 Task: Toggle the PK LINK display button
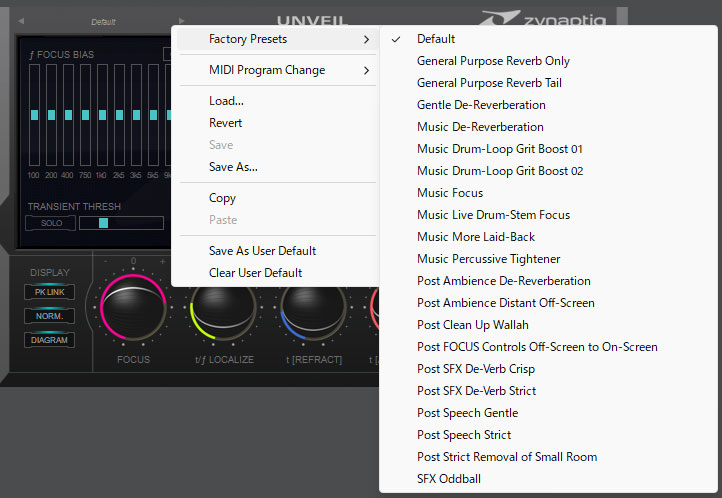click(x=49, y=292)
